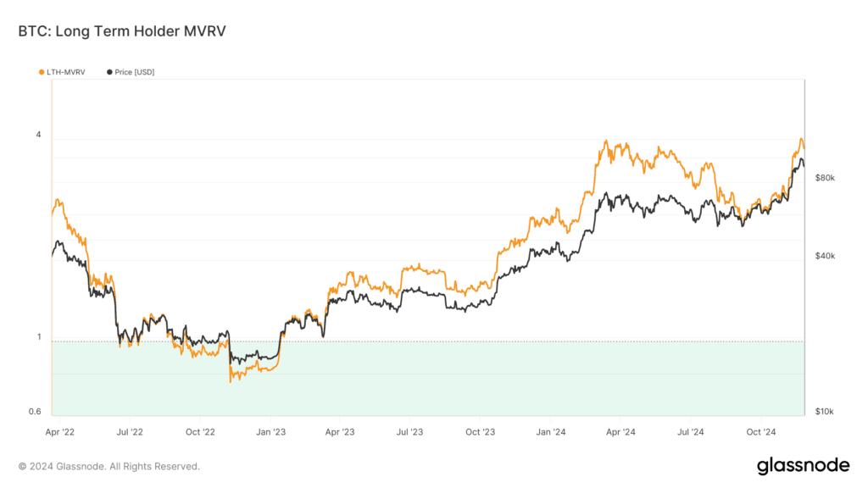
Task: Click the left axis value 0.6
Action: (x=35, y=412)
